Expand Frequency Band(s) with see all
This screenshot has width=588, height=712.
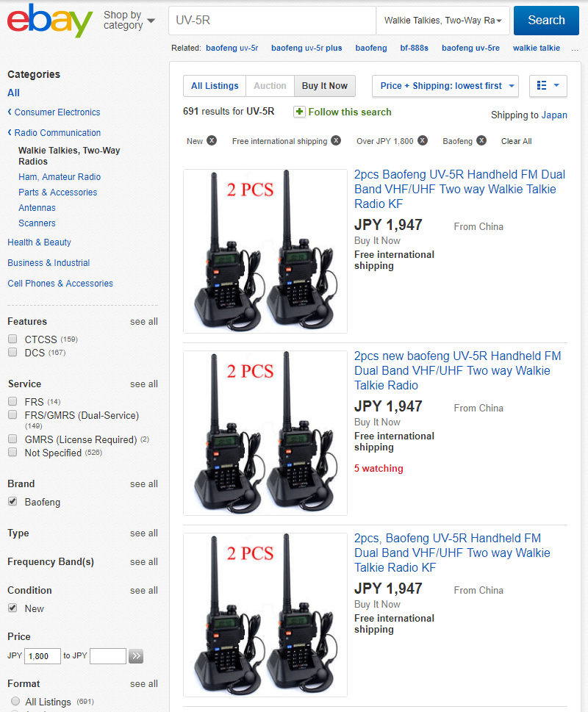pos(144,562)
